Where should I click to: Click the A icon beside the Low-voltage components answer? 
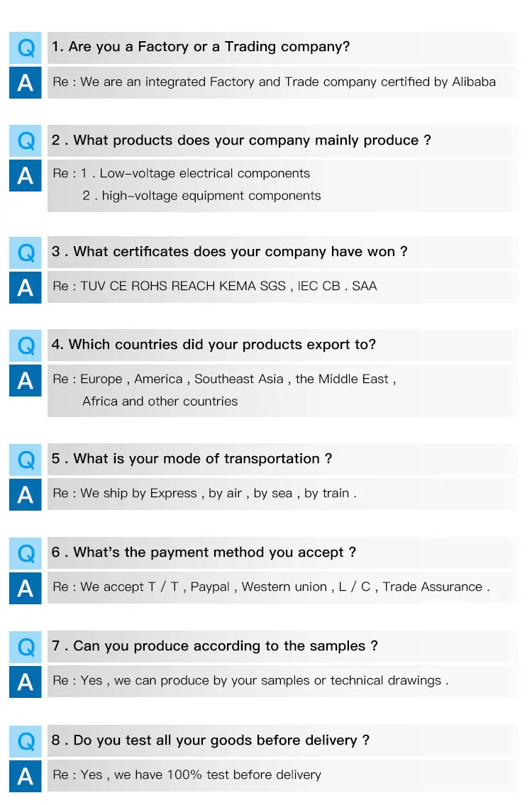click(26, 175)
